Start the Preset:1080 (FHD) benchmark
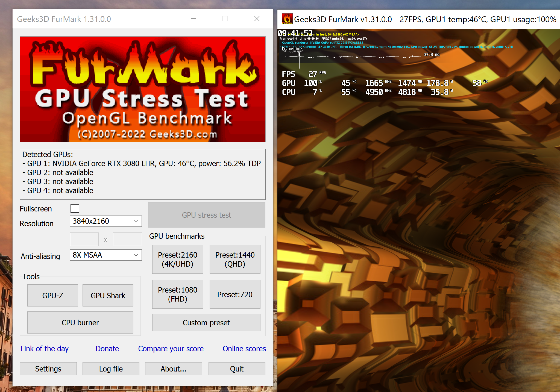 pos(177,294)
